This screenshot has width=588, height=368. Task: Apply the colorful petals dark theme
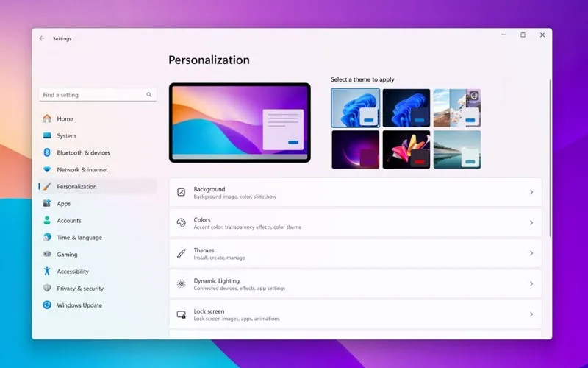pyautogui.click(x=406, y=149)
